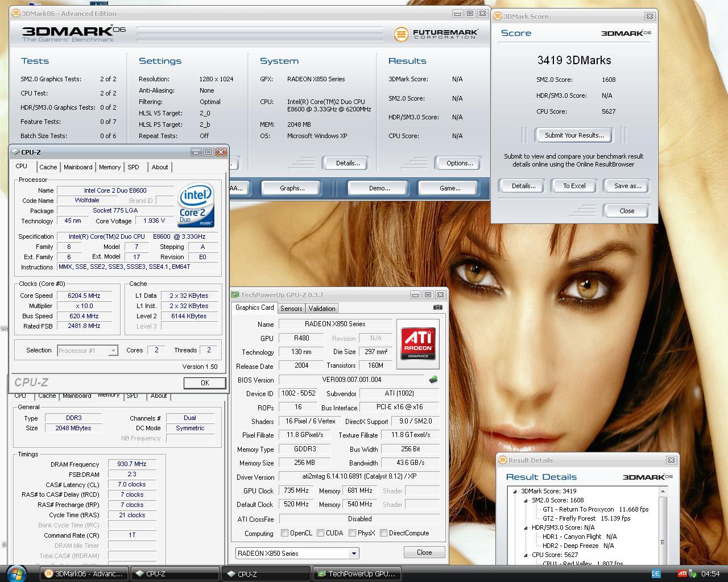This screenshot has width=728, height=582.
Task: Open the About tab in CPU-Z
Action: point(160,167)
